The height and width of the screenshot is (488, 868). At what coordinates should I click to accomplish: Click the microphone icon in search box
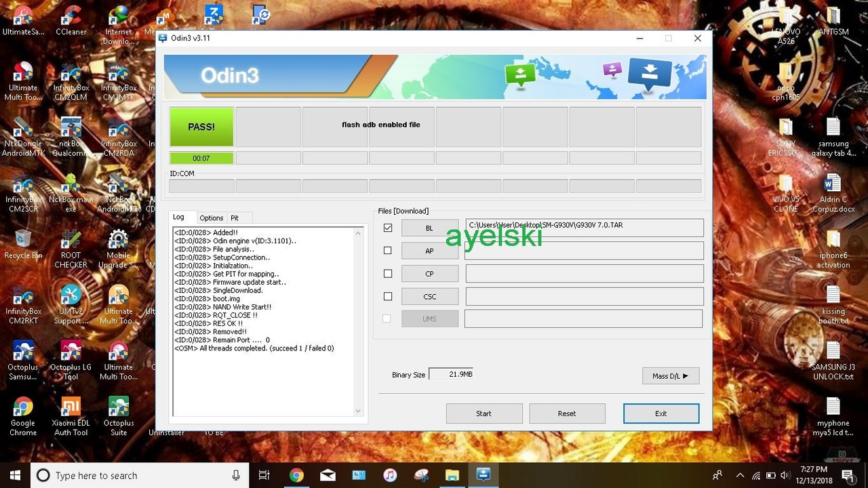236,475
